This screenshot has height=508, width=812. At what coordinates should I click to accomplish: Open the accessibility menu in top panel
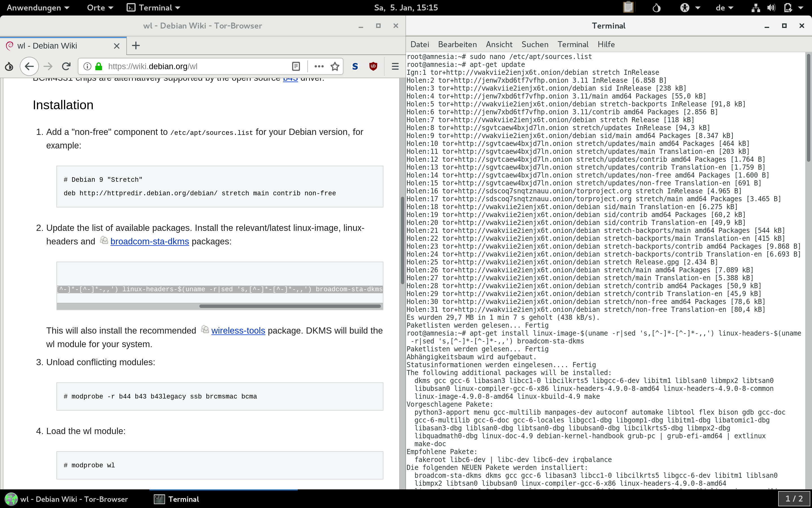click(690, 7)
